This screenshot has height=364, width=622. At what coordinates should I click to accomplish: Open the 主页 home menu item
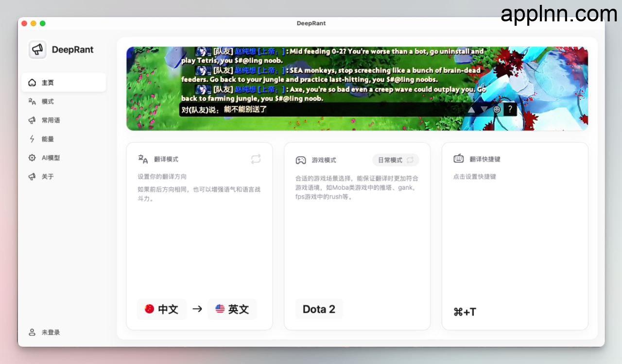(64, 83)
